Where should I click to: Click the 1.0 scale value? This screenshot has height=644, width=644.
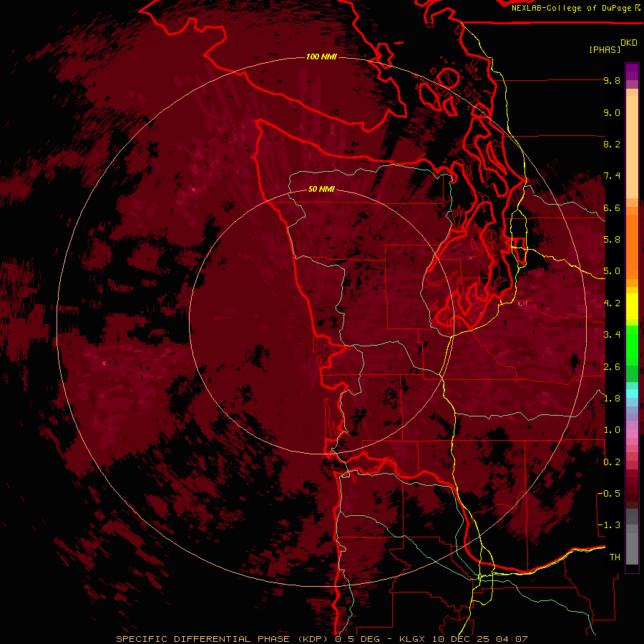612,430
